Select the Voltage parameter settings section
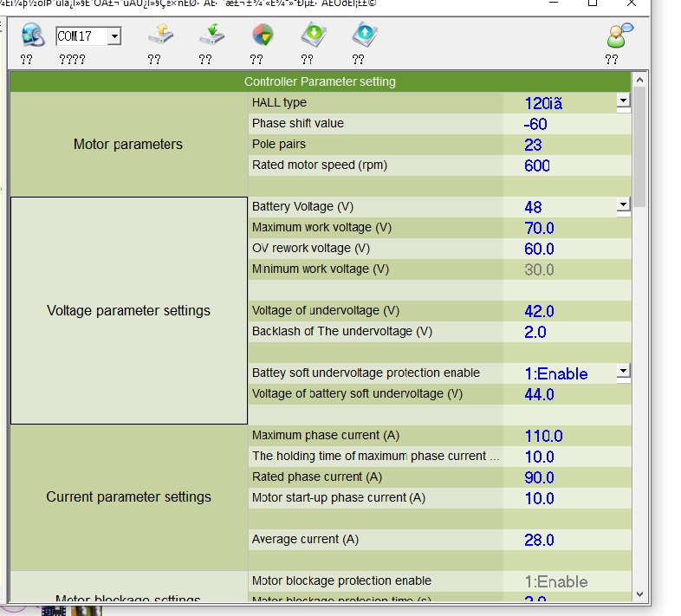 [128, 310]
